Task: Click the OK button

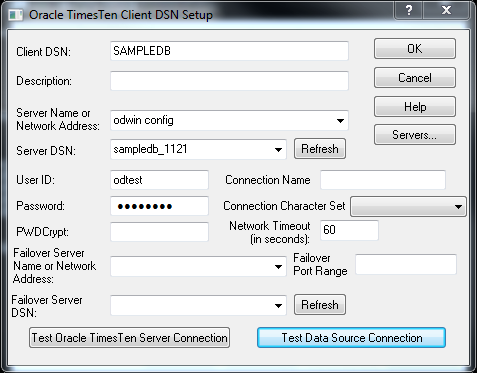Action: 415,49
